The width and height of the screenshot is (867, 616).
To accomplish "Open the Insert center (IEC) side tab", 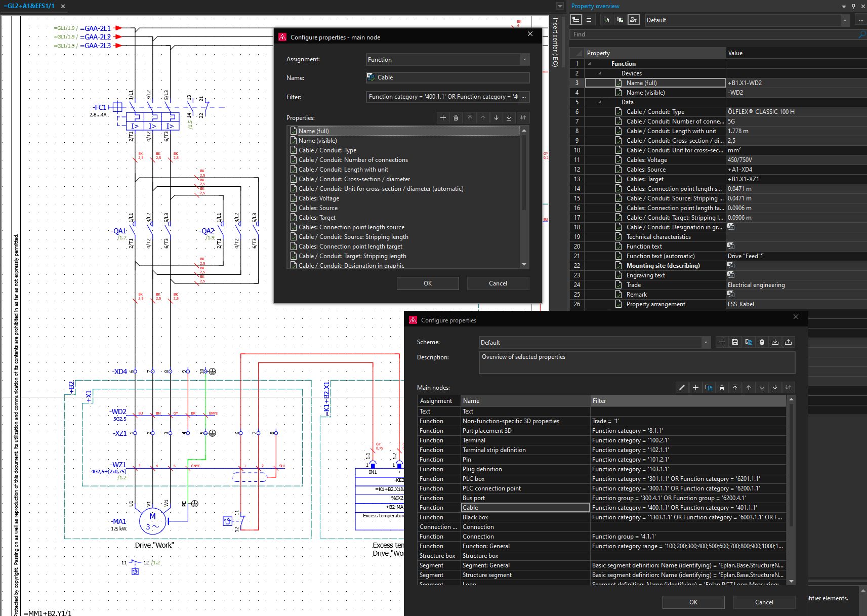I will (555, 43).
